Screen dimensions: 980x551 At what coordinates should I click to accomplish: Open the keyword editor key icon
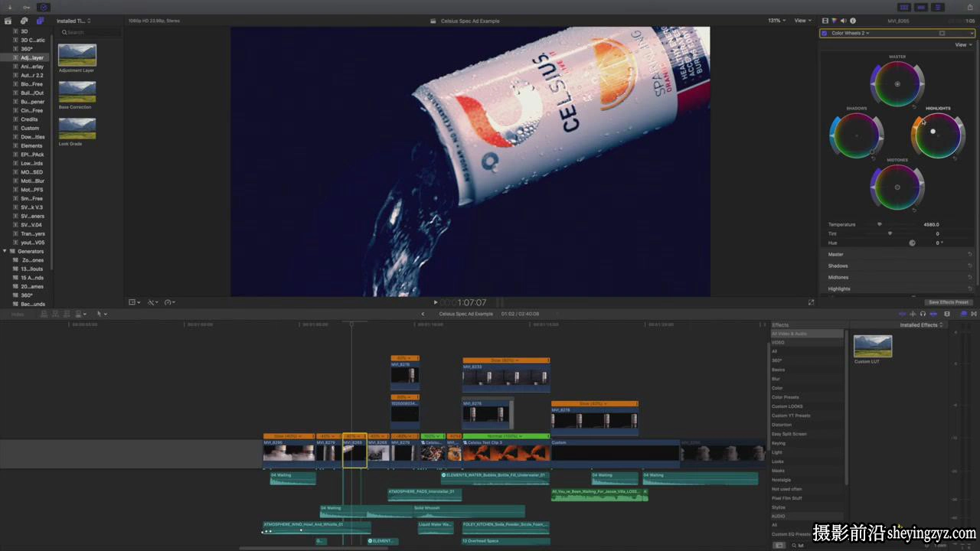pos(27,7)
